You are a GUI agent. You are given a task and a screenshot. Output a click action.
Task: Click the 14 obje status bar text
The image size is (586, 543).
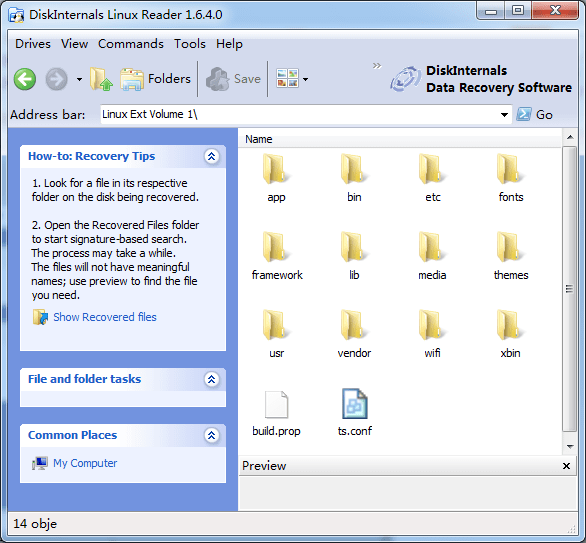(x=35, y=524)
